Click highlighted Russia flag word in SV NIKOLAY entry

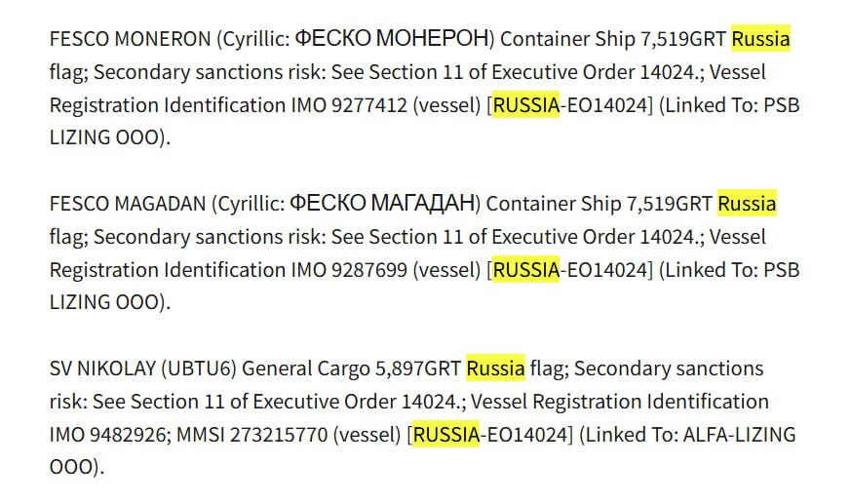495,368
